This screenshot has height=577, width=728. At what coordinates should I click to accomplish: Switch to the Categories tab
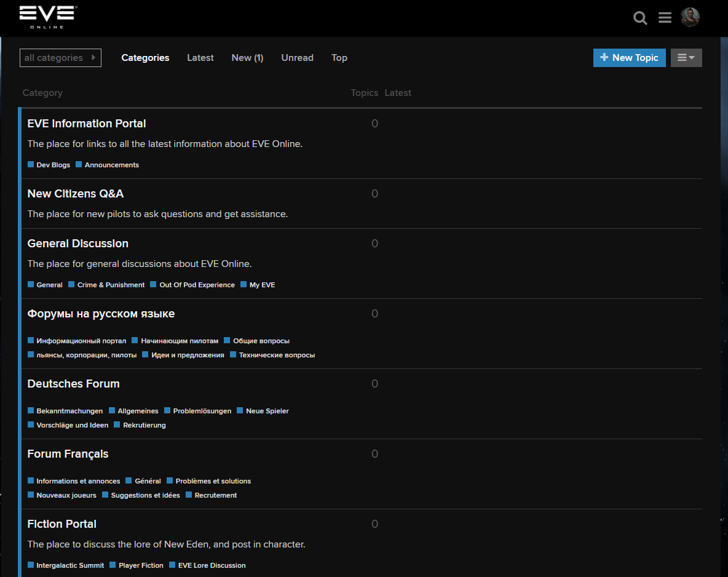tap(145, 58)
